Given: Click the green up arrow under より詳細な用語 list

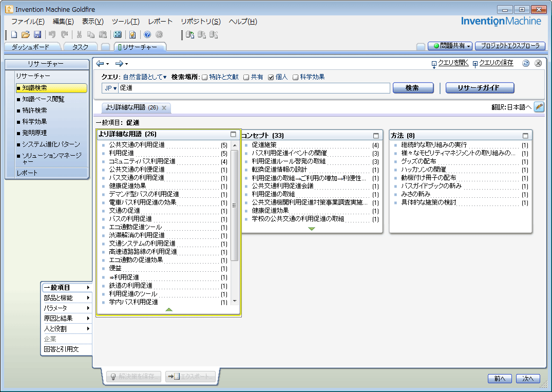Looking at the screenshot, I should [169, 309].
